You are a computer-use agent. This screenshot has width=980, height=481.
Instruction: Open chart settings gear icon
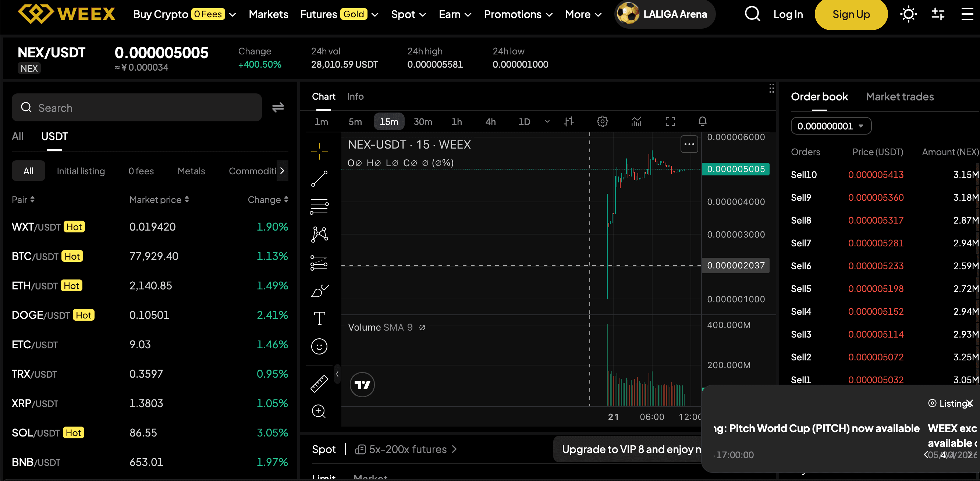[603, 122]
